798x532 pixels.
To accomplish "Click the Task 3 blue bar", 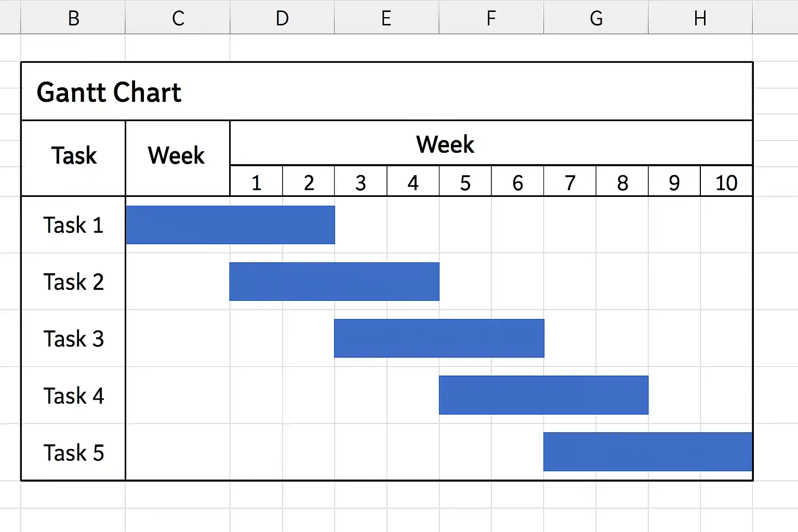I will click(x=439, y=338).
